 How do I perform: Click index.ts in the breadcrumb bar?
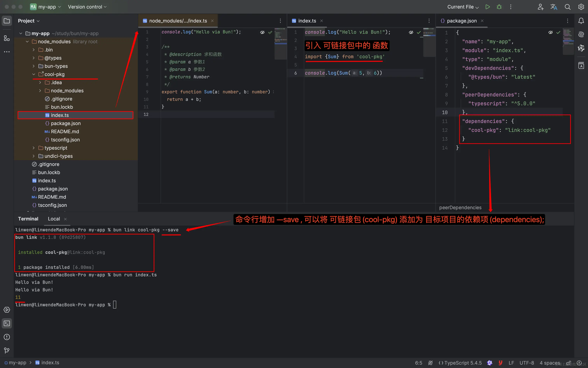click(48, 363)
